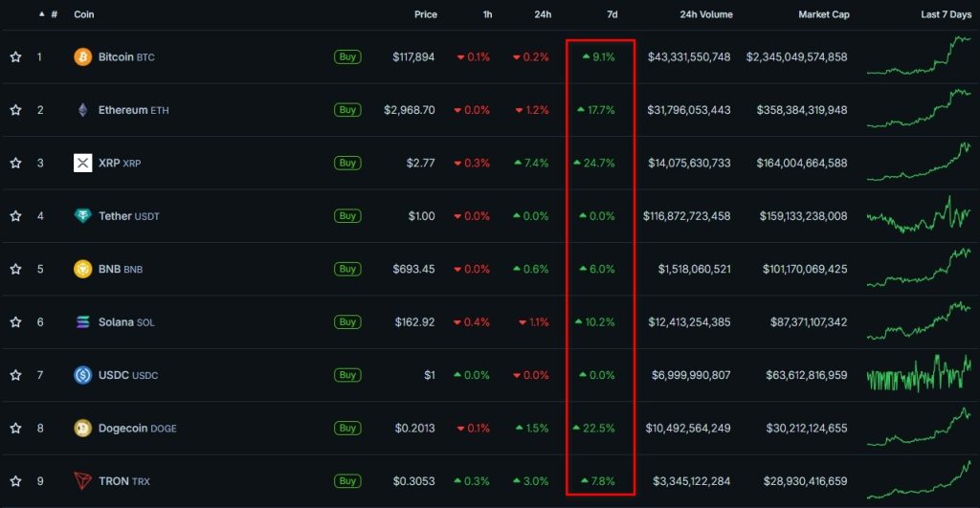Favorite Bitcoin with its star
This screenshot has width=980, height=508.
pos(15,57)
